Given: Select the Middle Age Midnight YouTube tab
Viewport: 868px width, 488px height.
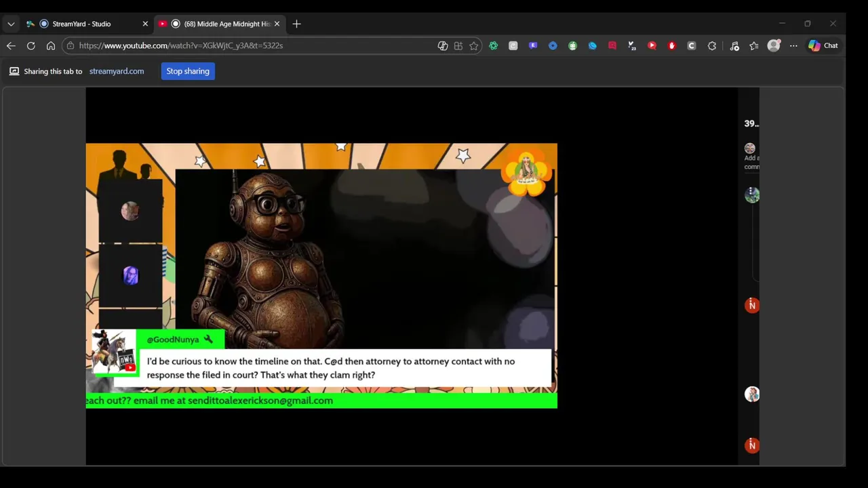Looking at the screenshot, I should click(x=220, y=24).
